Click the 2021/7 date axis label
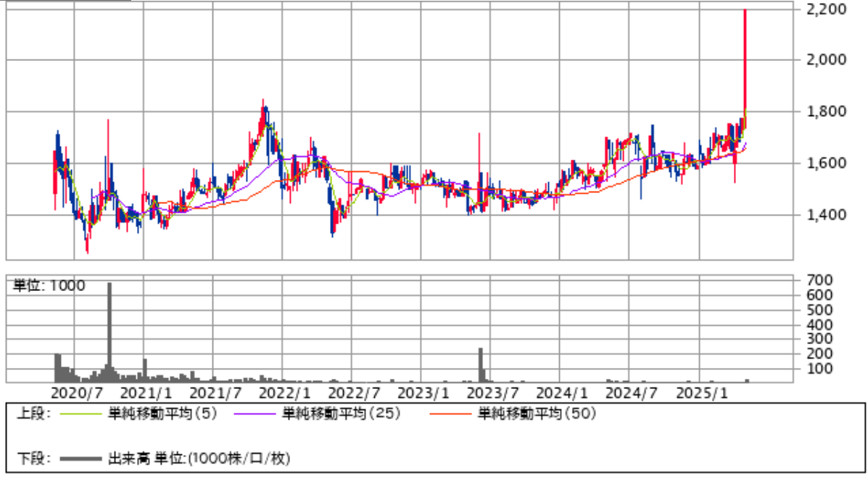Viewport: 868px width, 479px height. 215,393
